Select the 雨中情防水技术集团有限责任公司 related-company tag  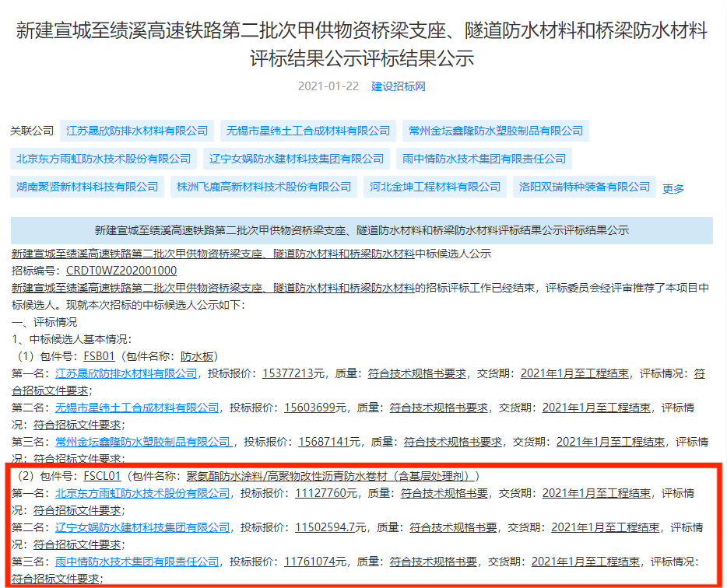tap(484, 159)
